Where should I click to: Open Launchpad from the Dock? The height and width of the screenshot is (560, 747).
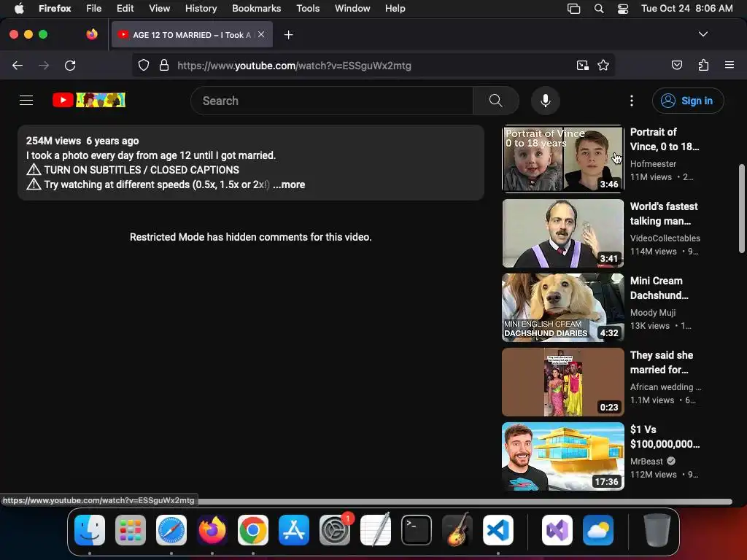click(x=131, y=530)
